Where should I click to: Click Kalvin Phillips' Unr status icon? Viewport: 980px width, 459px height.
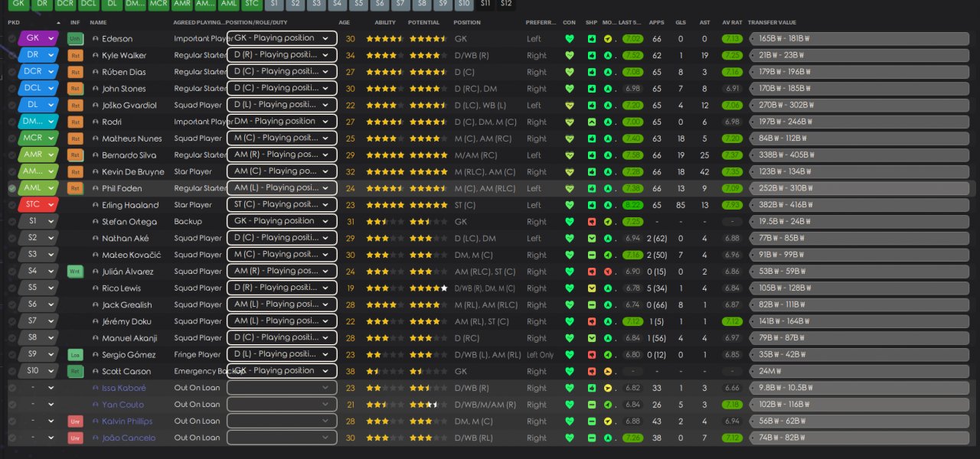(75, 422)
